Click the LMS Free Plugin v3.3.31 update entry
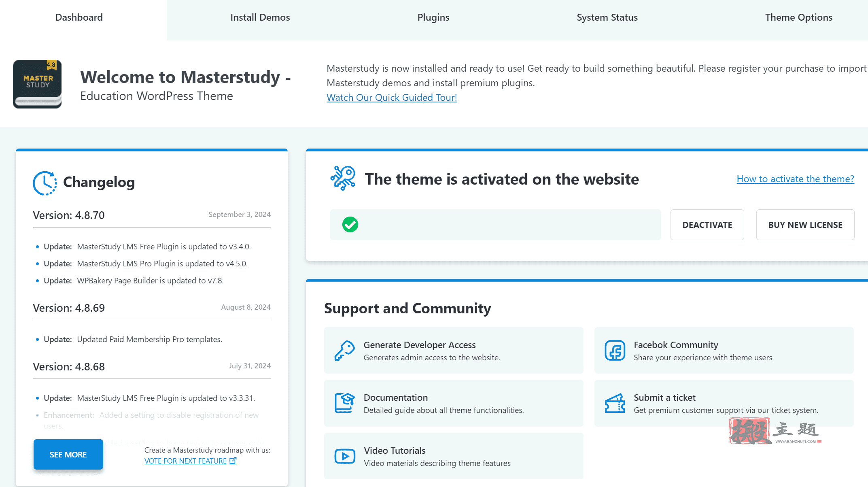Image resolution: width=868 pixels, height=487 pixels. (149, 398)
